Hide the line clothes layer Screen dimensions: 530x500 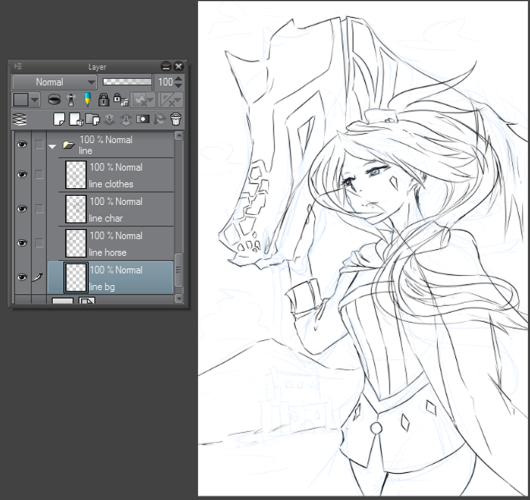click(22, 174)
